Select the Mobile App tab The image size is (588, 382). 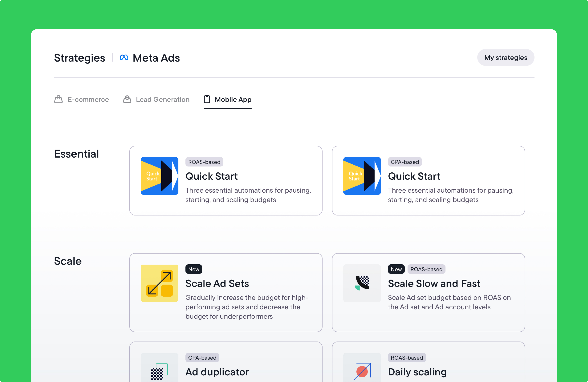[x=233, y=99]
